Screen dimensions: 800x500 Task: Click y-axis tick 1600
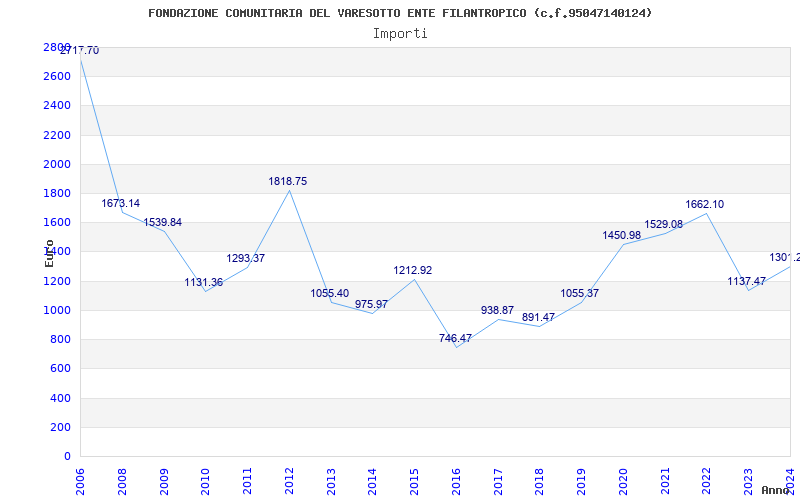(57, 222)
